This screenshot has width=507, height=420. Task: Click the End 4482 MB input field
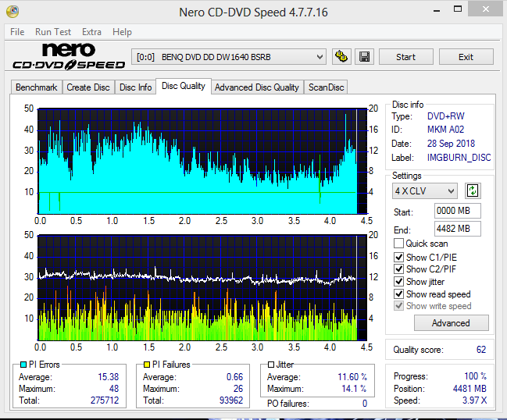click(x=457, y=229)
